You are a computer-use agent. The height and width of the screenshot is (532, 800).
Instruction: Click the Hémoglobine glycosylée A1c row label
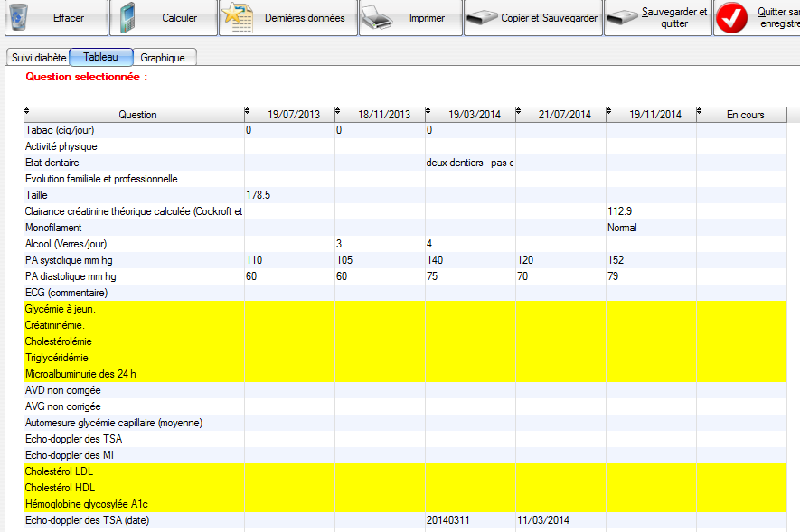point(78,504)
